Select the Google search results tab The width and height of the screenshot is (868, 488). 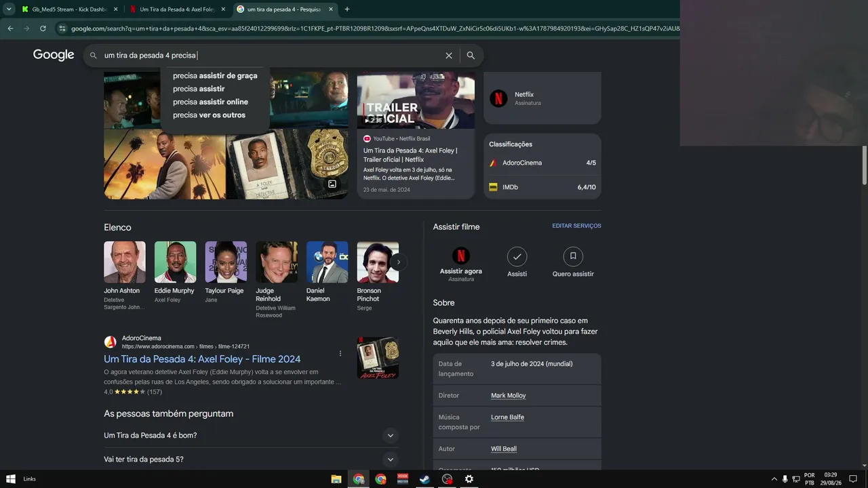(286, 9)
